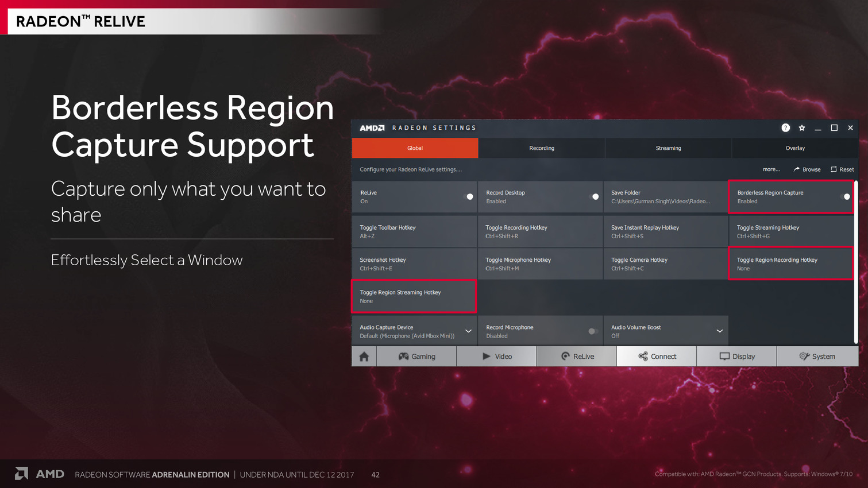Enable the Record Microphone toggle
Image resolution: width=868 pixels, height=488 pixels.
[x=593, y=331]
